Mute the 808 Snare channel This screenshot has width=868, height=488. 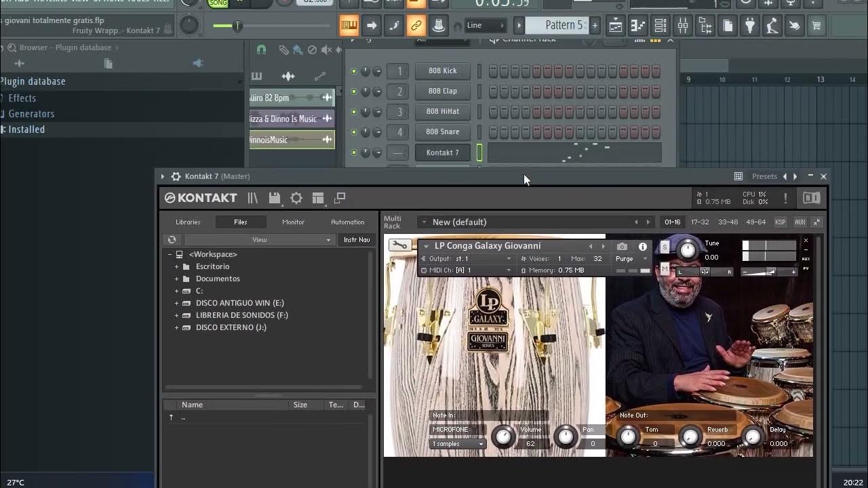click(353, 132)
